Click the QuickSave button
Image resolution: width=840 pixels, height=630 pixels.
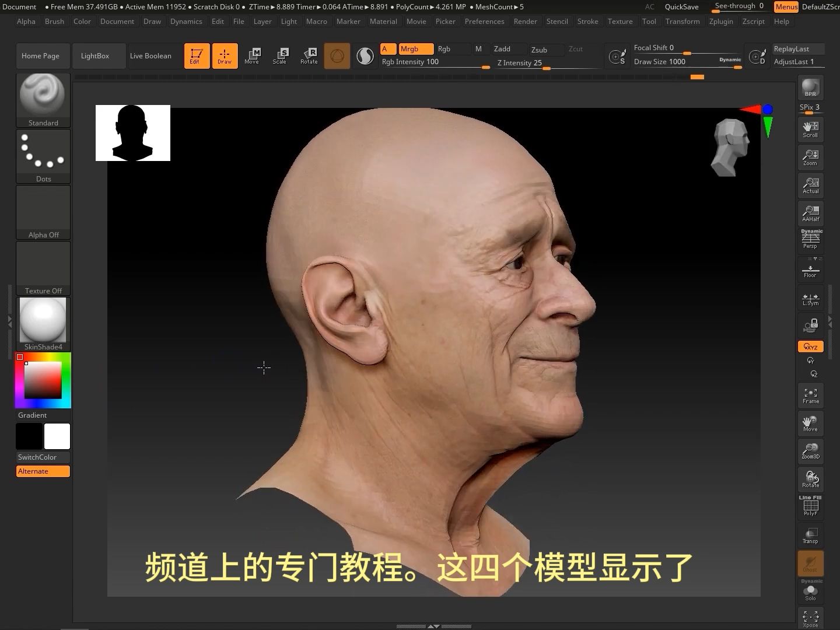click(x=681, y=7)
